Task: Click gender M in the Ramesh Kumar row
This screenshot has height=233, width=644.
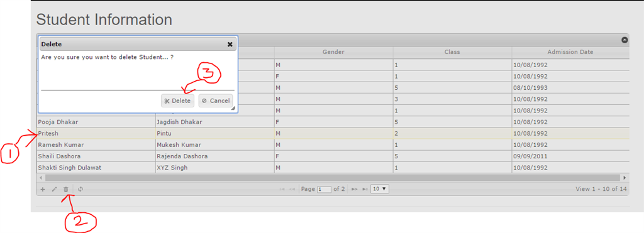Action: click(x=333, y=145)
